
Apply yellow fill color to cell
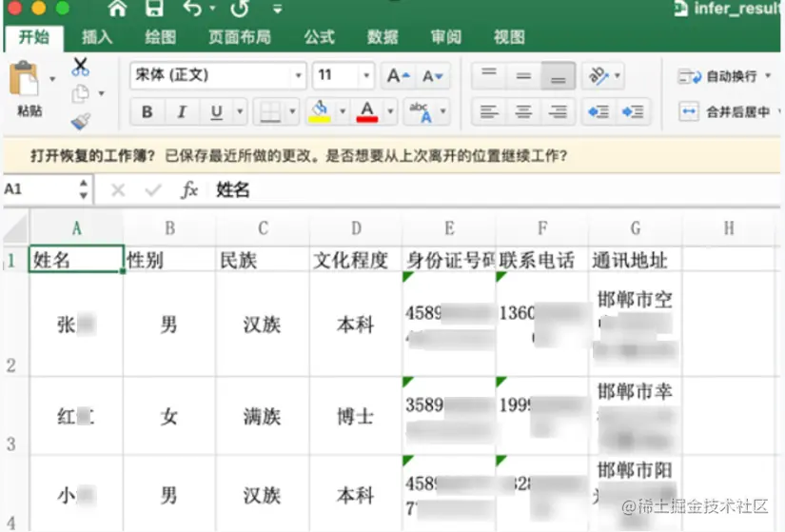point(320,111)
